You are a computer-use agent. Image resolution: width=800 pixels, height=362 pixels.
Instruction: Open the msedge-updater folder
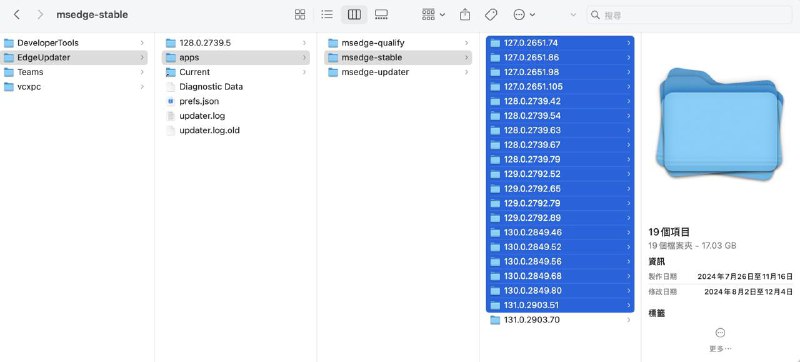(398, 72)
